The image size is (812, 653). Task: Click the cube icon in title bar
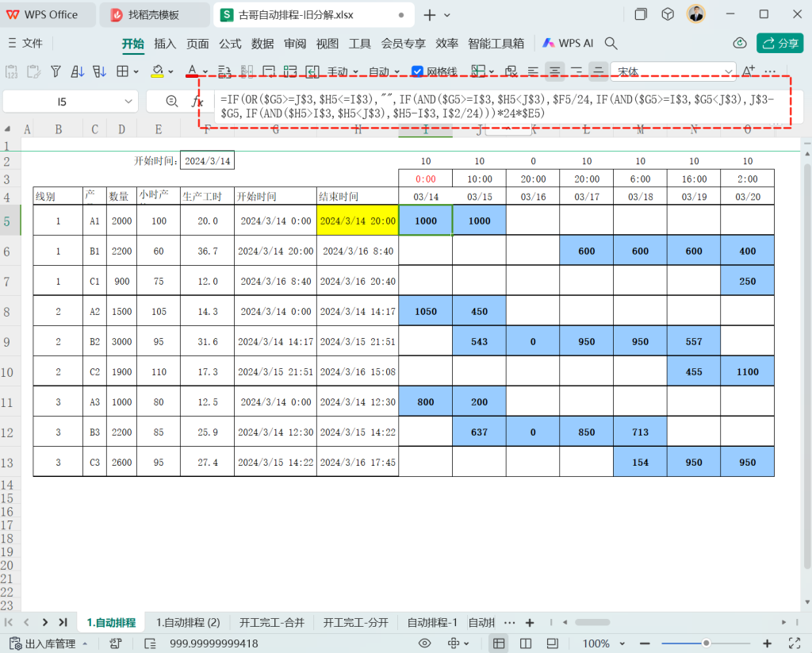[668, 14]
